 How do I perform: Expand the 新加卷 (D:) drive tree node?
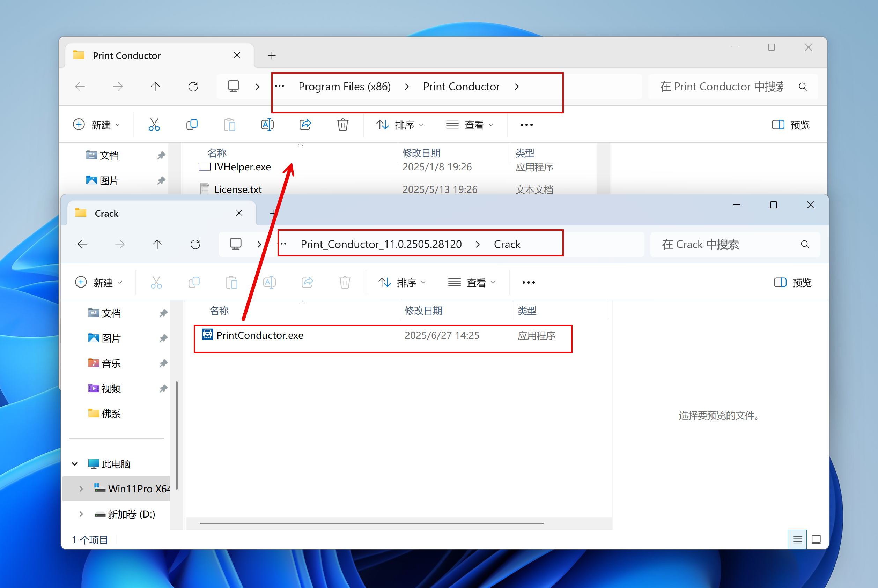pyautogui.click(x=81, y=514)
